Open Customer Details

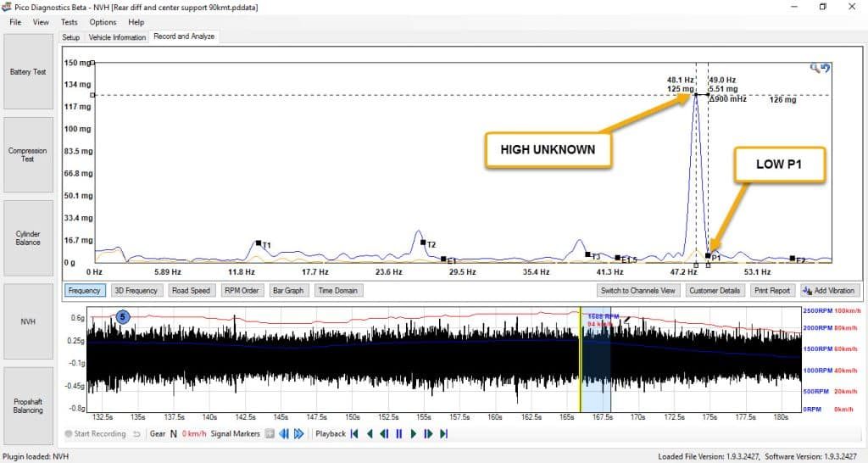point(715,290)
